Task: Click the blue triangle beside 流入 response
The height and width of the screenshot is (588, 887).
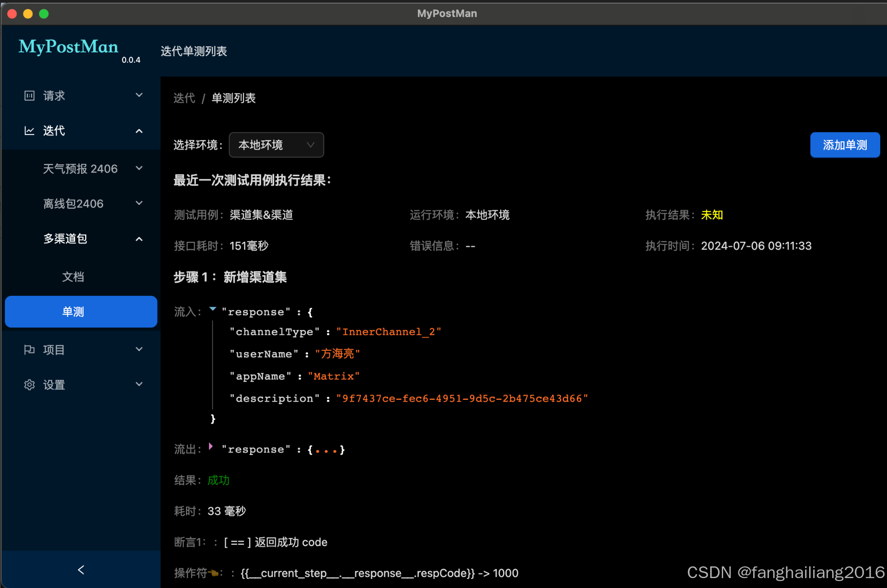Action: tap(212, 309)
